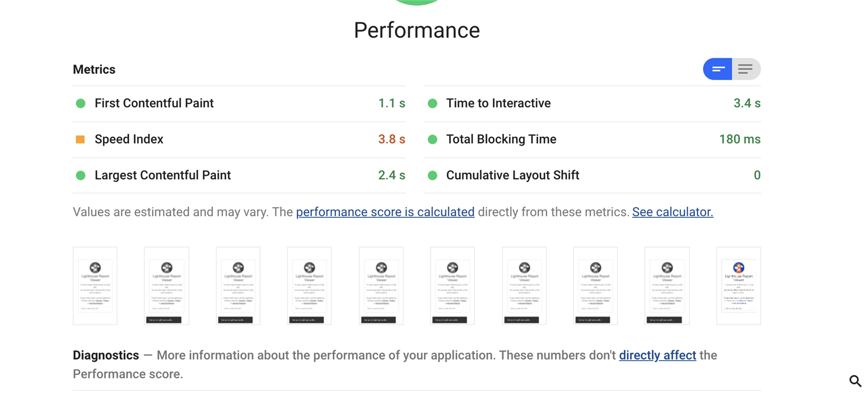This screenshot has height=393, width=868.
Task: Follow the "directly affect" link in Diagnostics
Action: (x=657, y=355)
